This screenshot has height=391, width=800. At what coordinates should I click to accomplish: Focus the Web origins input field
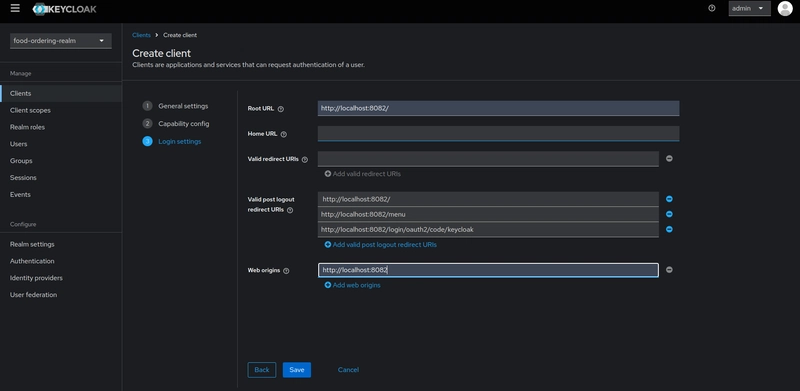488,270
